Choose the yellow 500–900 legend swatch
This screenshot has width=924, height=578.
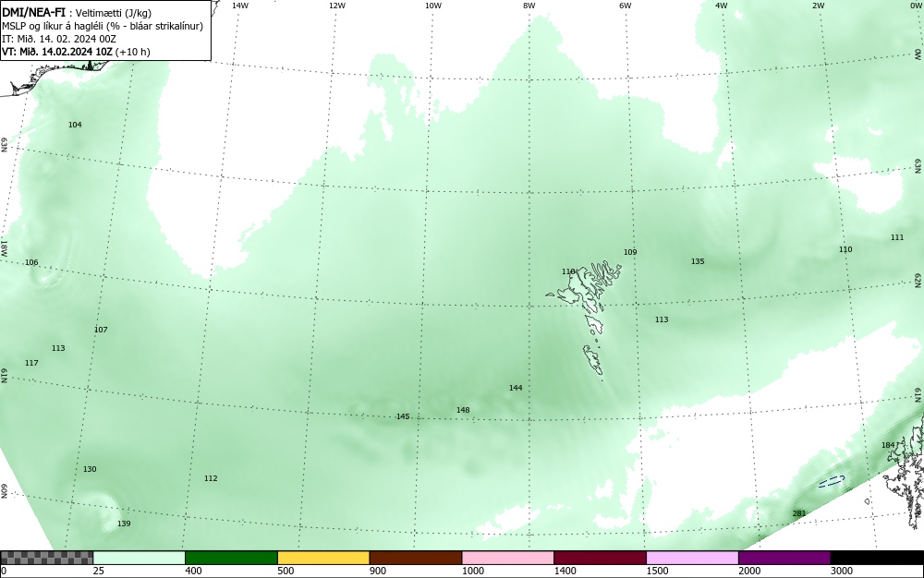[323, 558]
